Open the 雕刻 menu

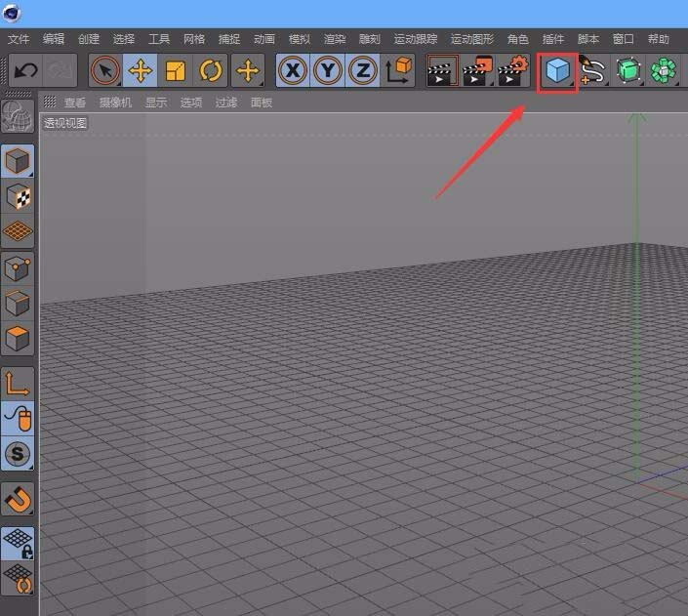click(370, 39)
